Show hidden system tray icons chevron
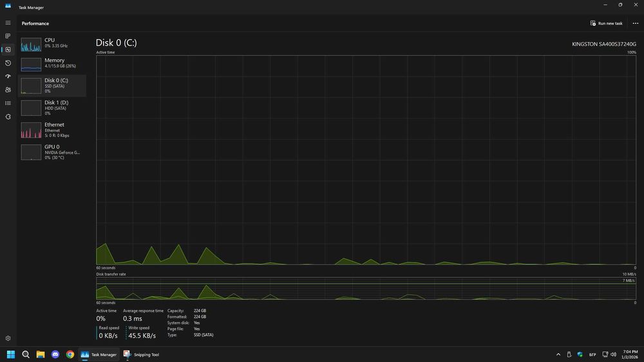This screenshot has width=644, height=362. (558, 354)
